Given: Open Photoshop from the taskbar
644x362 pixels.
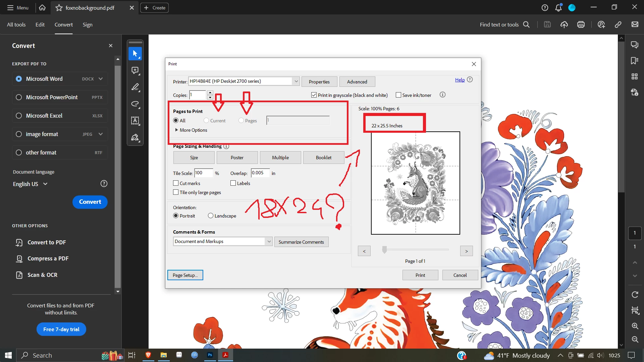Looking at the screenshot, I should pos(210,355).
